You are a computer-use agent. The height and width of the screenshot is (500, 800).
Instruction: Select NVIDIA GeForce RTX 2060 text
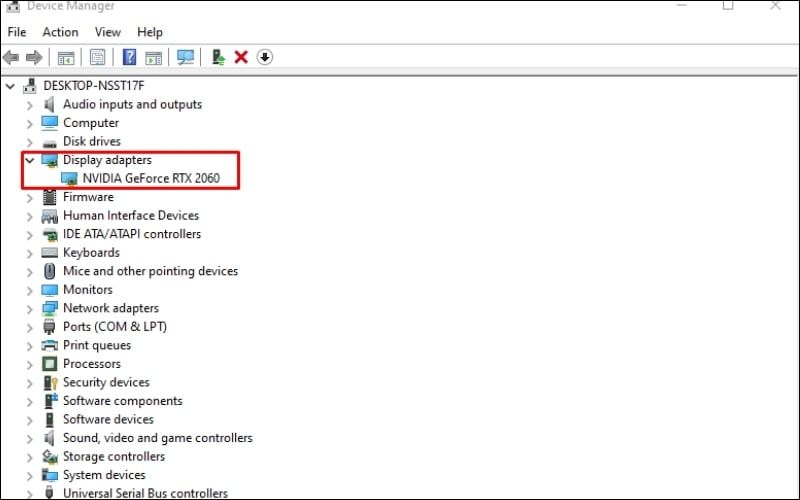pyautogui.click(x=151, y=179)
